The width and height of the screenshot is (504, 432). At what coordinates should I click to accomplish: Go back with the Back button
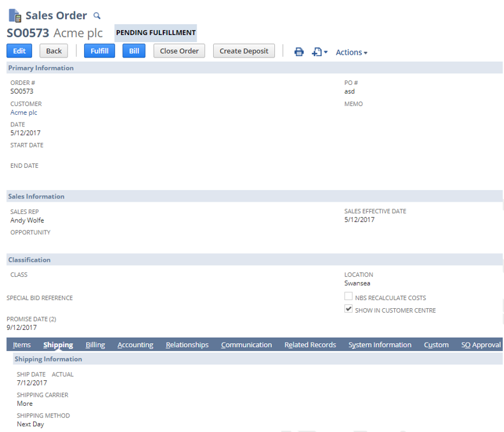click(54, 51)
